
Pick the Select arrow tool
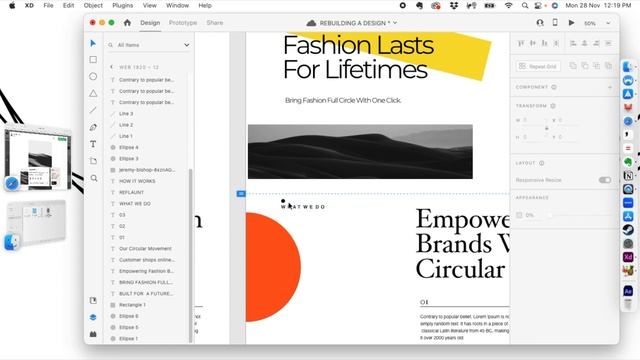(93, 43)
